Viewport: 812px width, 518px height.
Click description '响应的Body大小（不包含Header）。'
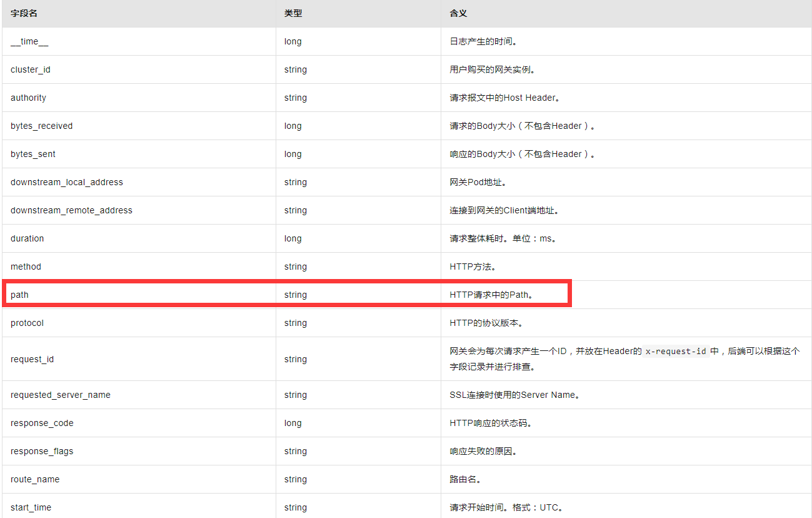click(x=523, y=154)
